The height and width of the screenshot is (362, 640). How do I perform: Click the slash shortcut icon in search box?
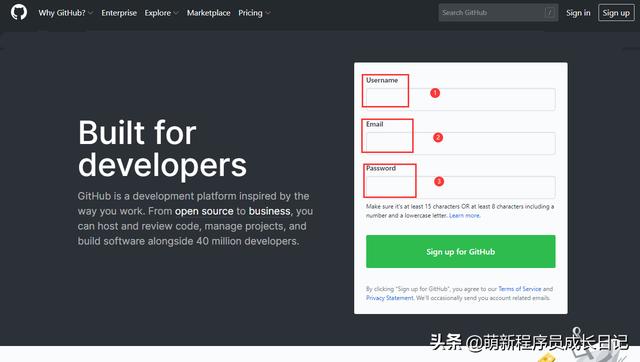549,13
